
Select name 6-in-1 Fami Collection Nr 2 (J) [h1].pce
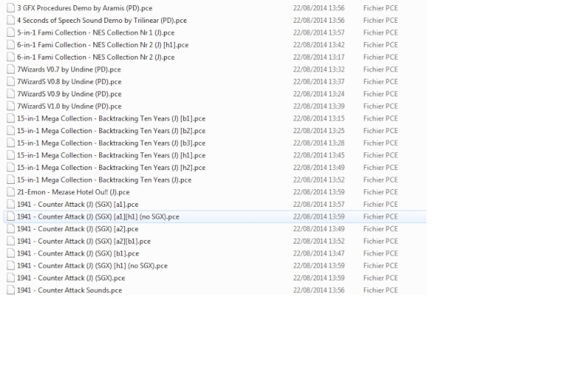[103, 45]
